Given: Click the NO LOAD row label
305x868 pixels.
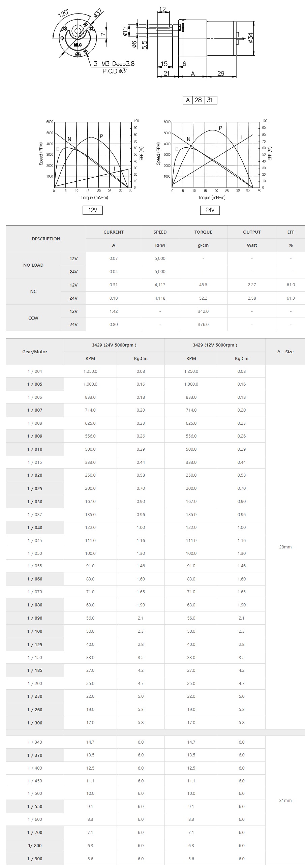Looking at the screenshot, I should pyautogui.click(x=33, y=265).
